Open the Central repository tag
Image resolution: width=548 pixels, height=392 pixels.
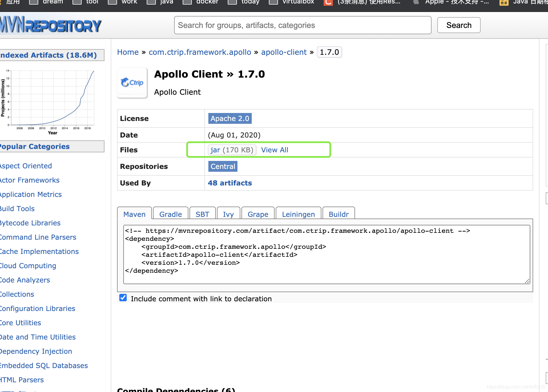click(223, 166)
